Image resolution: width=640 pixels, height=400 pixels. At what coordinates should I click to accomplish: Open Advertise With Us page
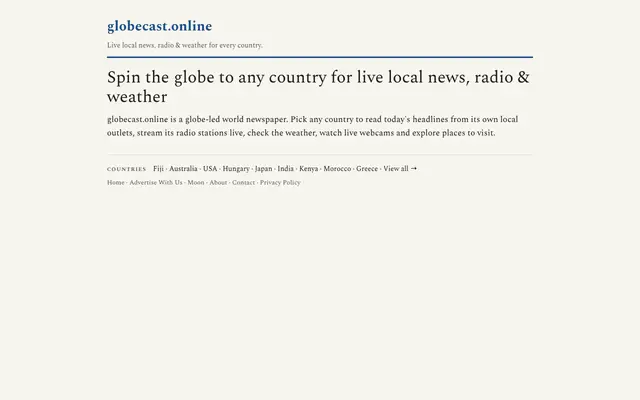point(156,182)
